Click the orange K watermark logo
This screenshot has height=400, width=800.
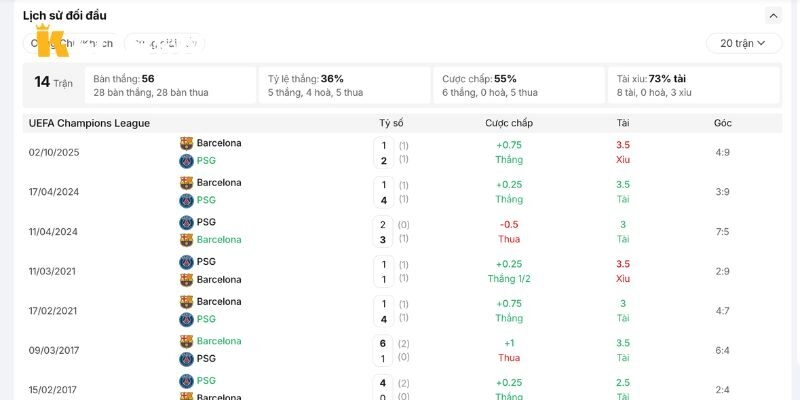(50, 41)
